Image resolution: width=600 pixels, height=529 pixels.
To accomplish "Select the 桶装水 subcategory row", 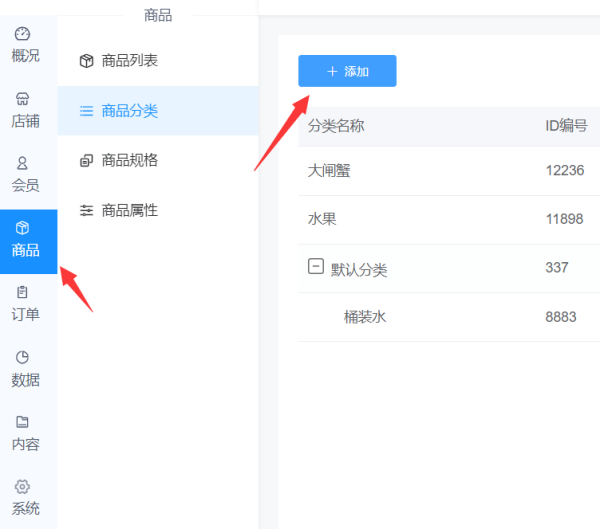I will (364, 317).
